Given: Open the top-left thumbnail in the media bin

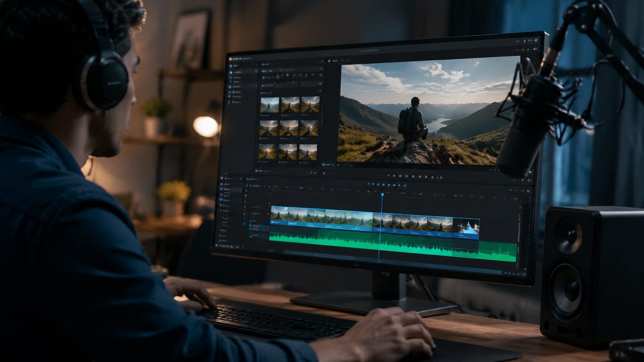Looking at the screenshot, I should coord(270,104).
